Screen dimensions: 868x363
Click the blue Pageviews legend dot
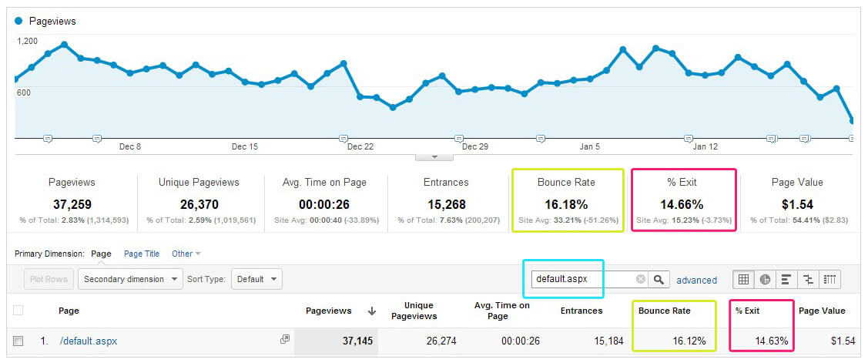(x=18, y=21)
